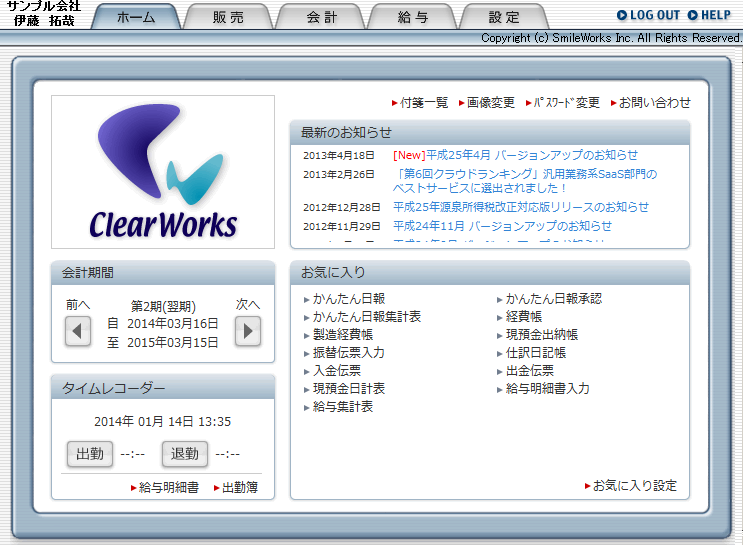Screen dimensions: 744x546
Task: Open the 設定 tab
Action: (x=504, y=17)
